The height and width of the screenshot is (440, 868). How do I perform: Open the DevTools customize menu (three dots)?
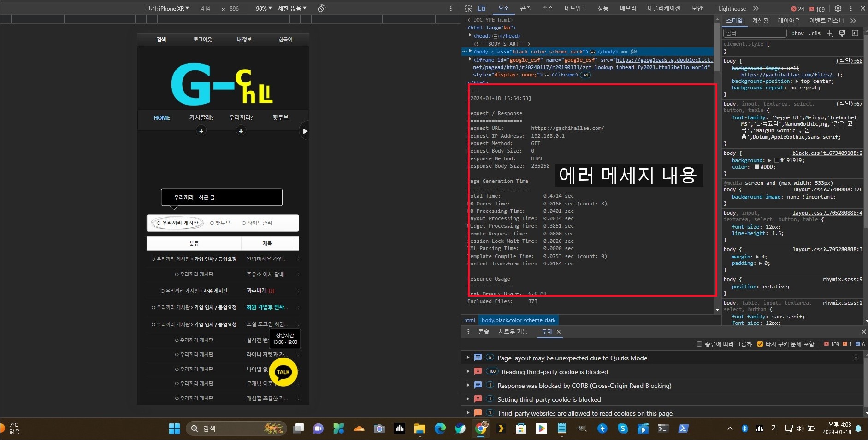[x=851, y=8]
